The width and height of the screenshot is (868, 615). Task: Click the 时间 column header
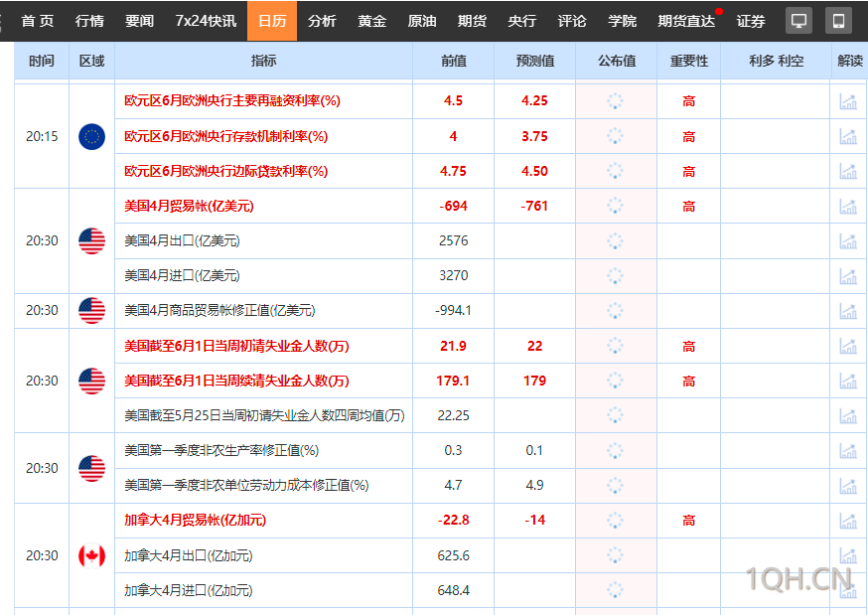tap(42, 61)
